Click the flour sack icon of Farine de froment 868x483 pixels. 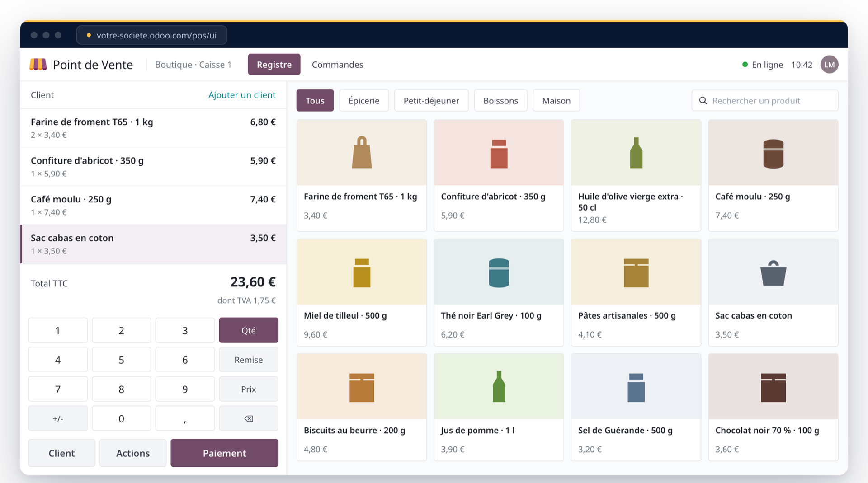(362, 152)
